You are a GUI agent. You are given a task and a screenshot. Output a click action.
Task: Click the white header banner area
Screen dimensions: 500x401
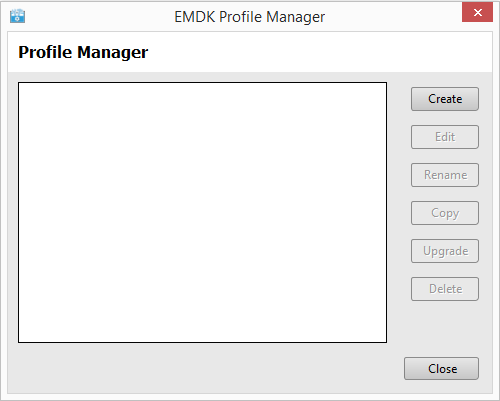pyautogui.click(x=250, y=52)
